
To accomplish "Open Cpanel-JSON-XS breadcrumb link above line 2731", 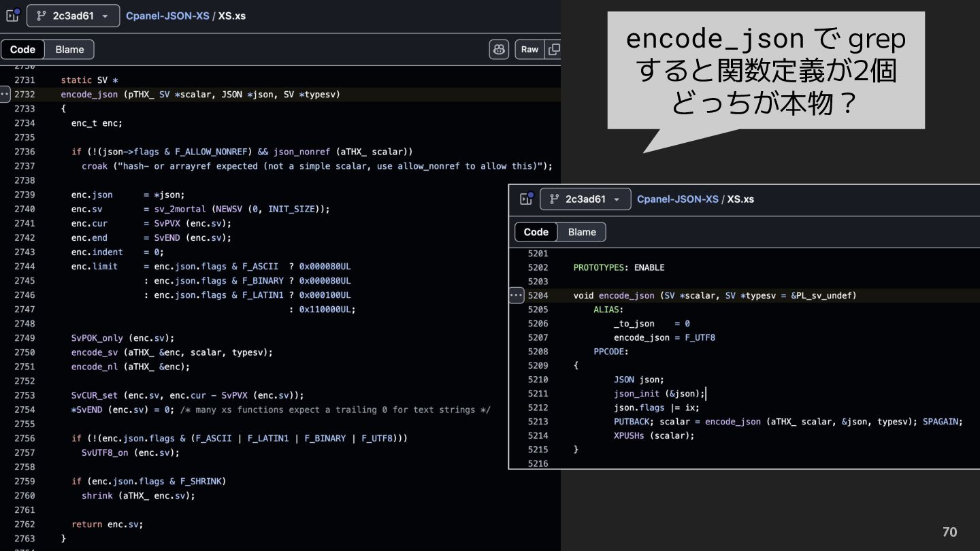I will click(167, 16).
